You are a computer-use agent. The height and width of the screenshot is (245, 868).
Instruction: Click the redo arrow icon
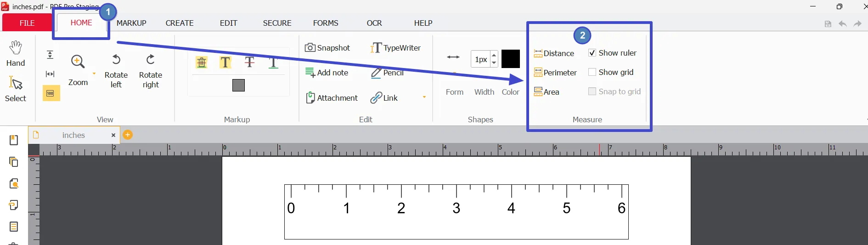pyautogui.click(x=857, y=24)
